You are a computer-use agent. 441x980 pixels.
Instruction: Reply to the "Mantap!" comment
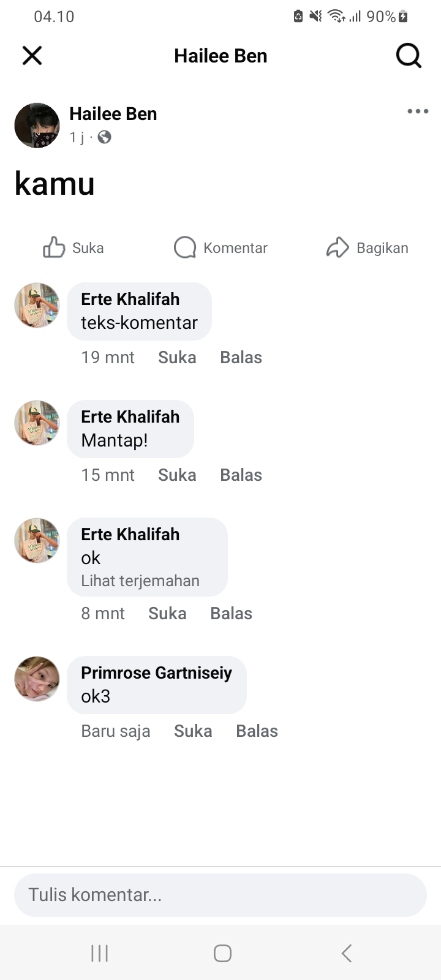pos(241,475)
